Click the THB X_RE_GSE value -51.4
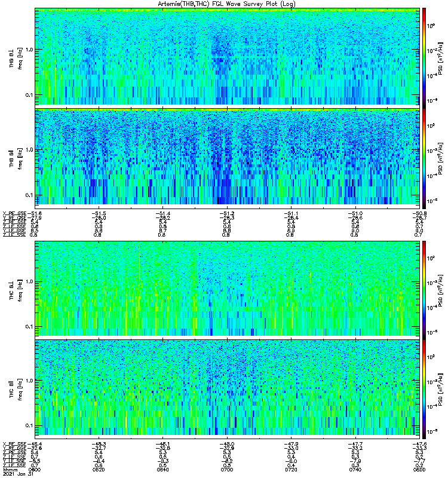The width and height of the screenshot is (448, 478). (162, 214)
